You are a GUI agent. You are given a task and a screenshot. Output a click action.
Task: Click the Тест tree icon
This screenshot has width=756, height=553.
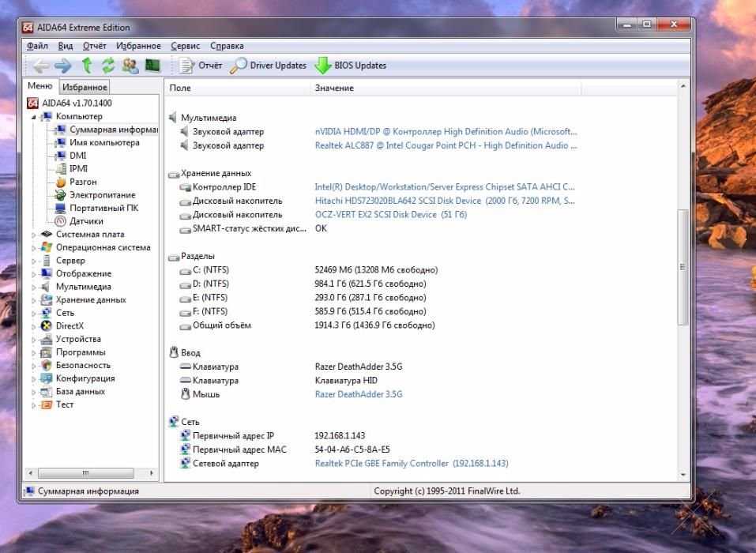[47, 404]
